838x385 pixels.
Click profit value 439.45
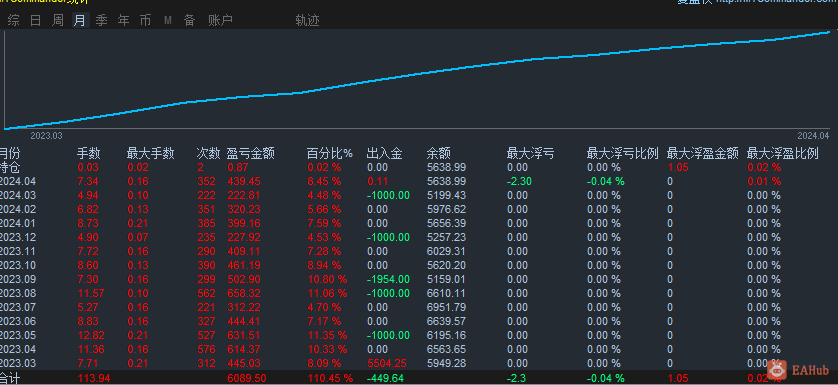(x=244, y=182)
